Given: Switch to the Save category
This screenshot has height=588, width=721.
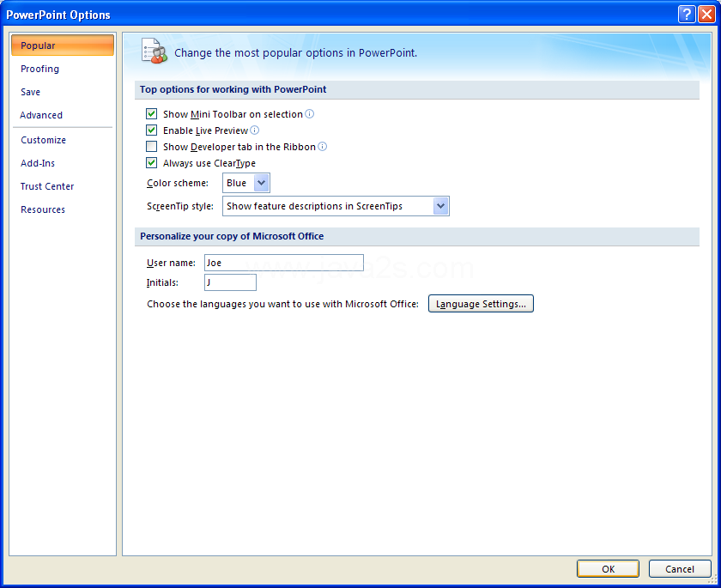Looking at the screenshot, I should click(30, 92).
